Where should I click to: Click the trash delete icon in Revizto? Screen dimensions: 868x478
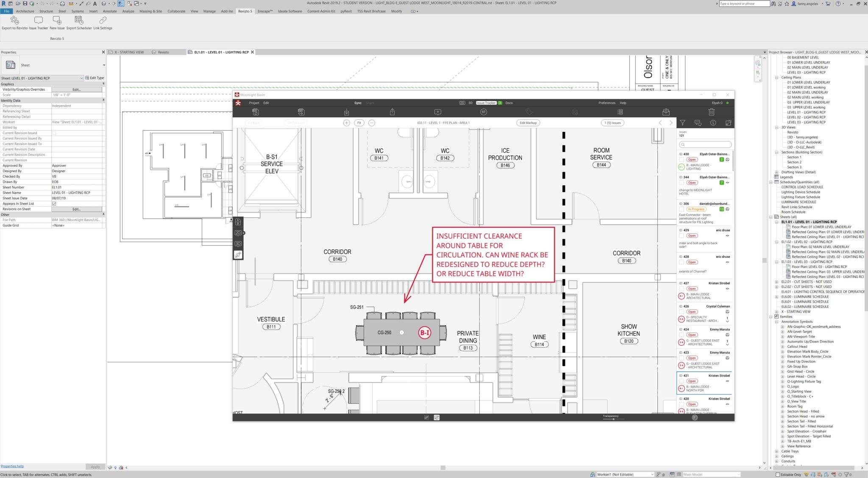711,112
